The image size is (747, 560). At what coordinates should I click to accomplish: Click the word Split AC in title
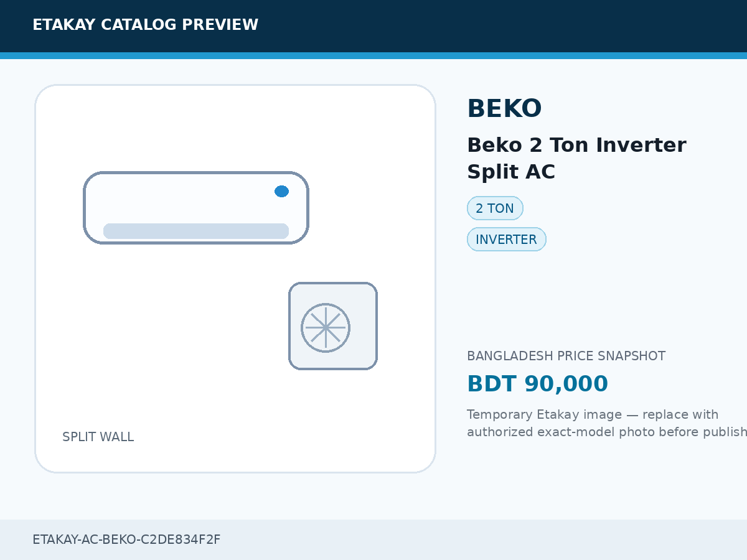pyautogui.click(x=511, y=172)
